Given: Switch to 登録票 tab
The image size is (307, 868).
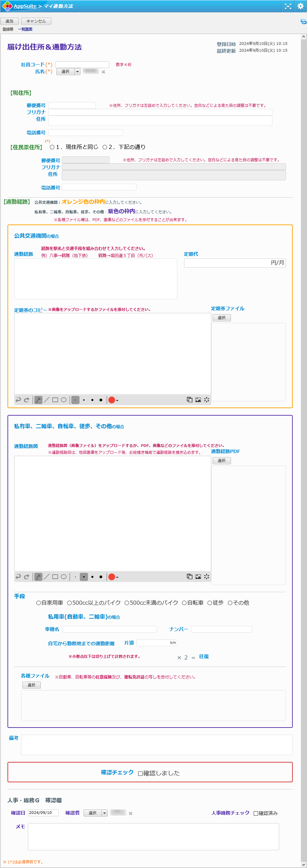Looking at the screenshot, I should tap(8, 29).
